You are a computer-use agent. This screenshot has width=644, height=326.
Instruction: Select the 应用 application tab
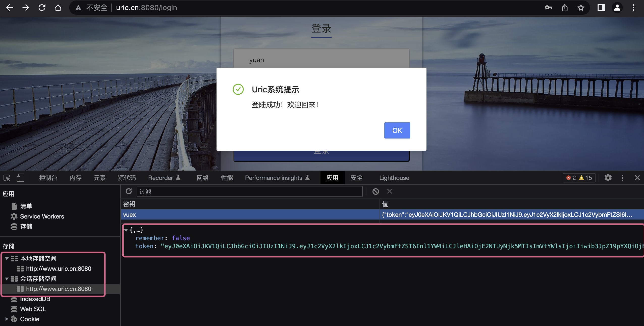[332, 178]
